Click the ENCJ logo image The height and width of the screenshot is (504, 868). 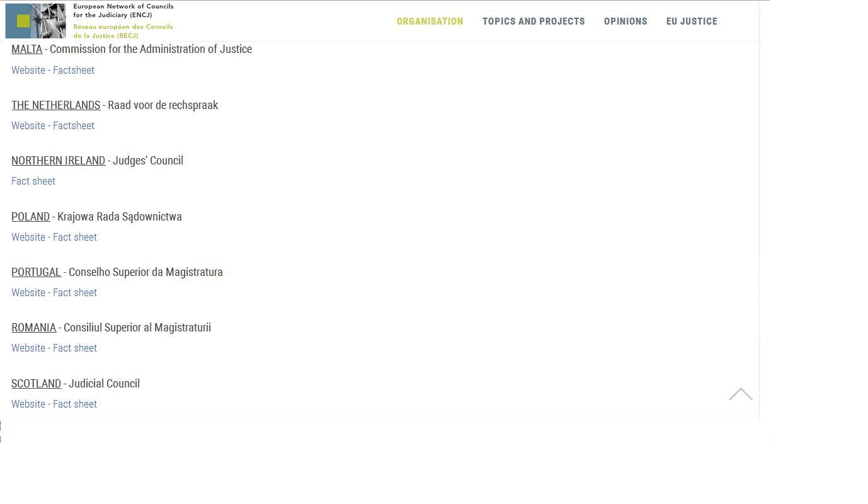click(x=35, y=21)
